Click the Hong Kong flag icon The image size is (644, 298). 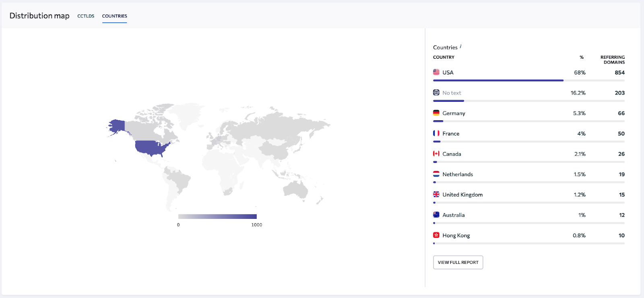(436, 235)
